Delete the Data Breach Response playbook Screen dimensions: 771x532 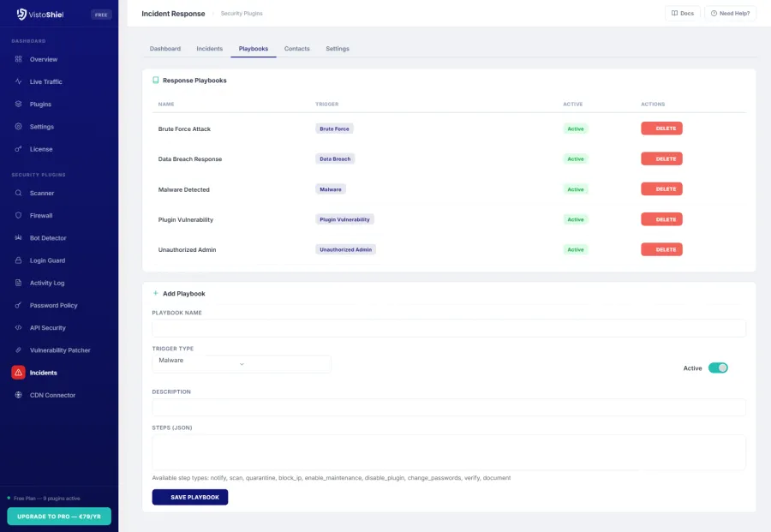(x=661, y=158)
